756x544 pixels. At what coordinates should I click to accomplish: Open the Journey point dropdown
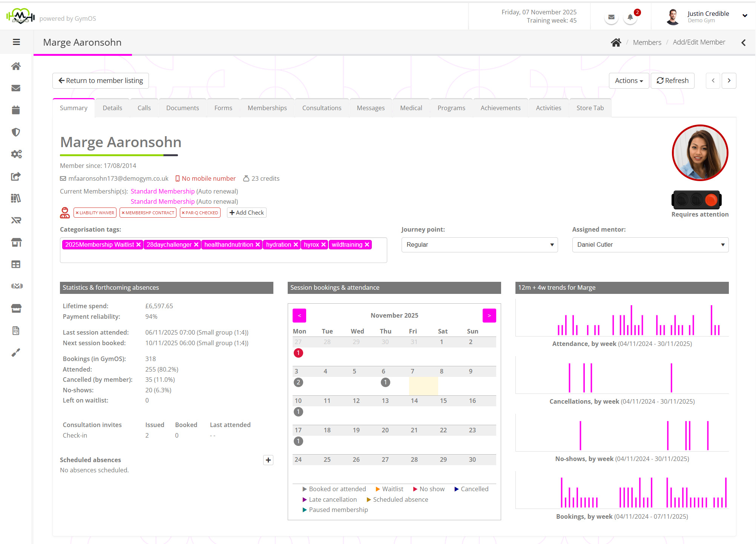coord(479,245)
